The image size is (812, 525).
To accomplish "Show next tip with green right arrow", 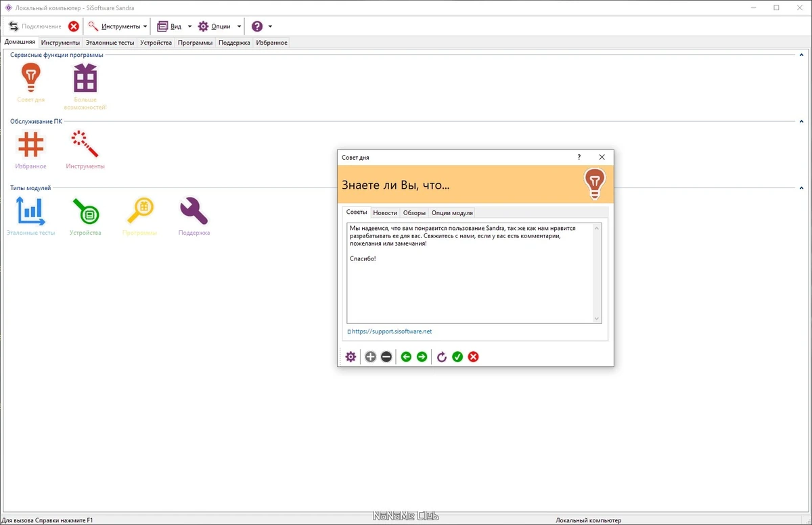I will 422,357.
